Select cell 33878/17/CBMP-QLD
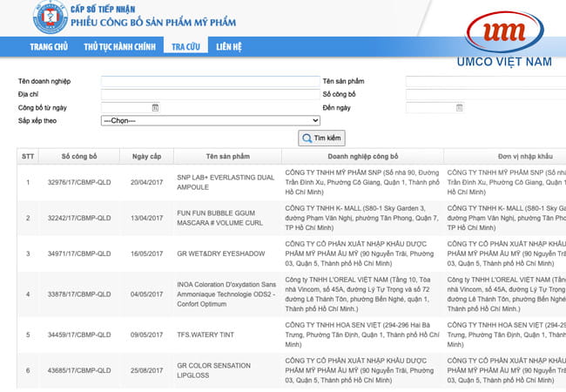This screenshot has width=566, height=392. point(79,294)
